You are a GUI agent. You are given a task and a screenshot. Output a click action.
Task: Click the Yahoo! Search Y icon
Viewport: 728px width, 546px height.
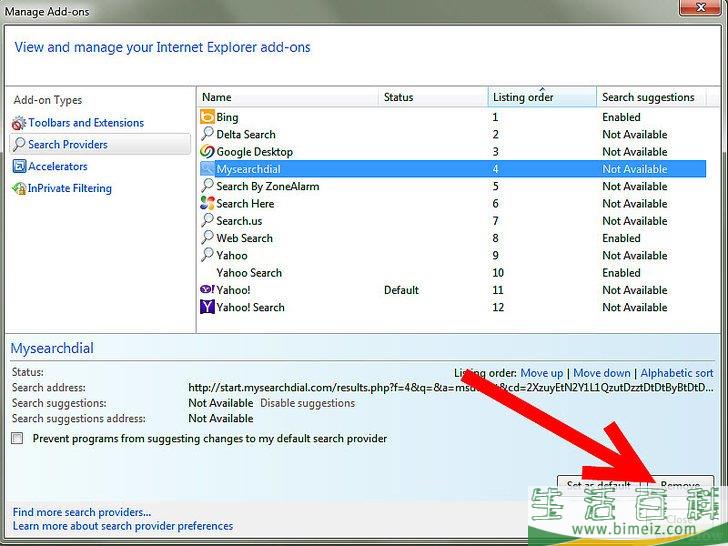(207, 307)
